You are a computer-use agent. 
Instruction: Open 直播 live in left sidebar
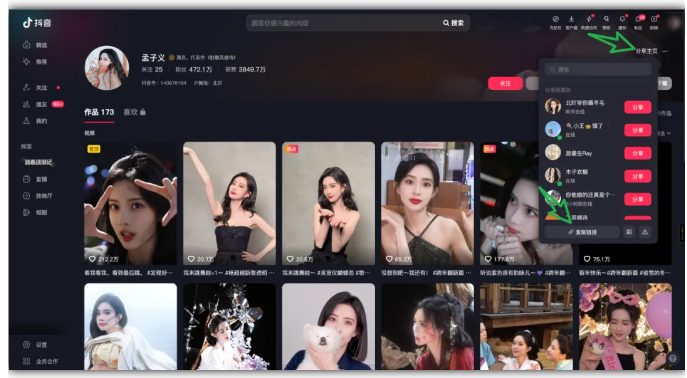pos(35,179)
